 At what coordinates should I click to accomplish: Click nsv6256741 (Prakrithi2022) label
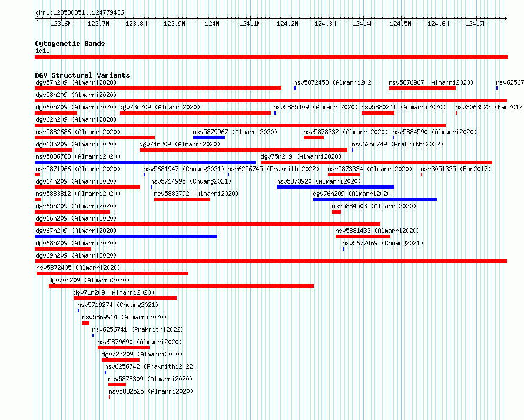tap(138, 329)
